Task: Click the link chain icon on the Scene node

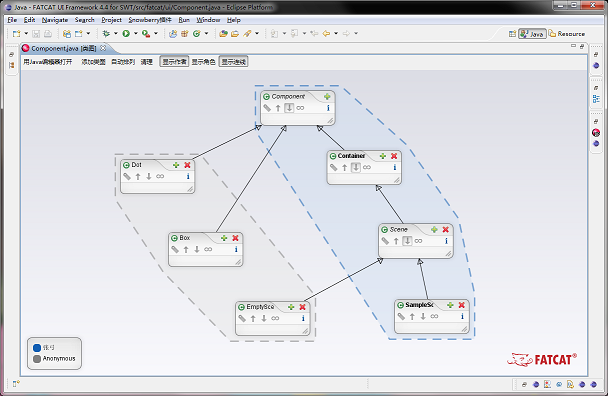Action: click(x=418, y=241)
